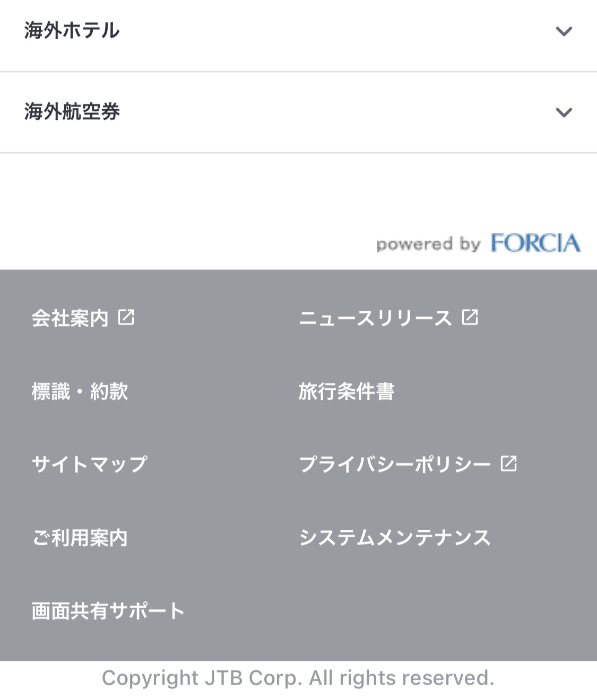Click the 画面共有サポート link
Viewport: 597px width, 700px height.
pyautogui.click(x=108, y=611)
